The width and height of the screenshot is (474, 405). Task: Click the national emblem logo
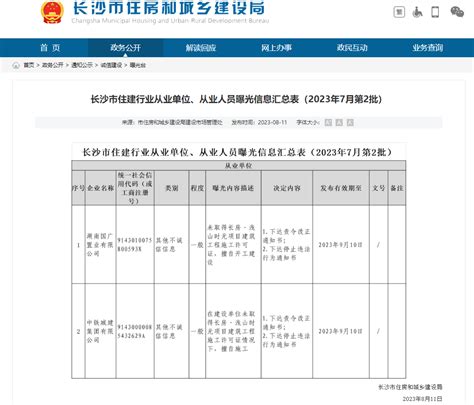coord(52,12)
